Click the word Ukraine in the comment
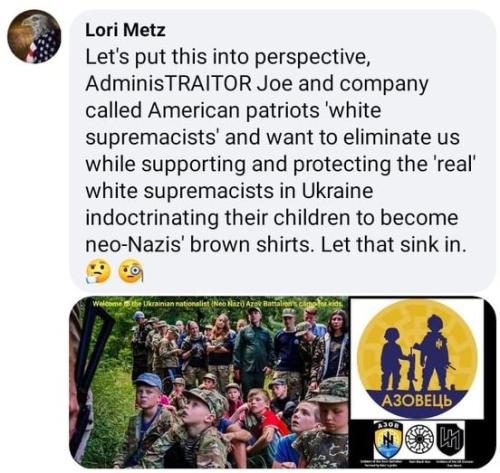Screen dimensions: 500x473 (337, 191)
